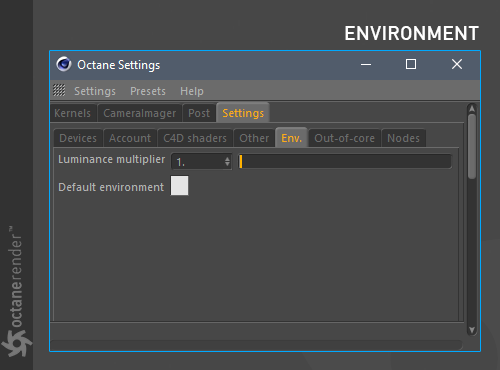
Task: Click the vertical scrollbar thumb
Action: 472,147
